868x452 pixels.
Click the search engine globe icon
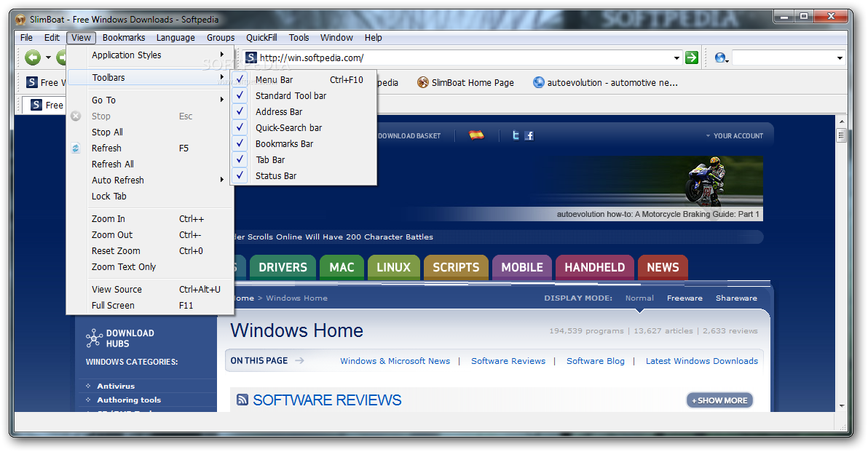click(719, 58)
